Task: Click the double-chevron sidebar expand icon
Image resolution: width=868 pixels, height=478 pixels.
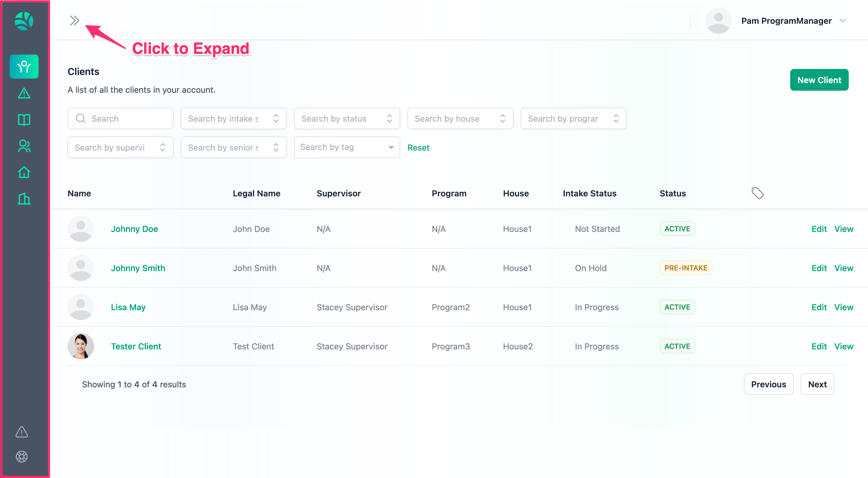Action: pyautogui.click(x=74, y=20)
